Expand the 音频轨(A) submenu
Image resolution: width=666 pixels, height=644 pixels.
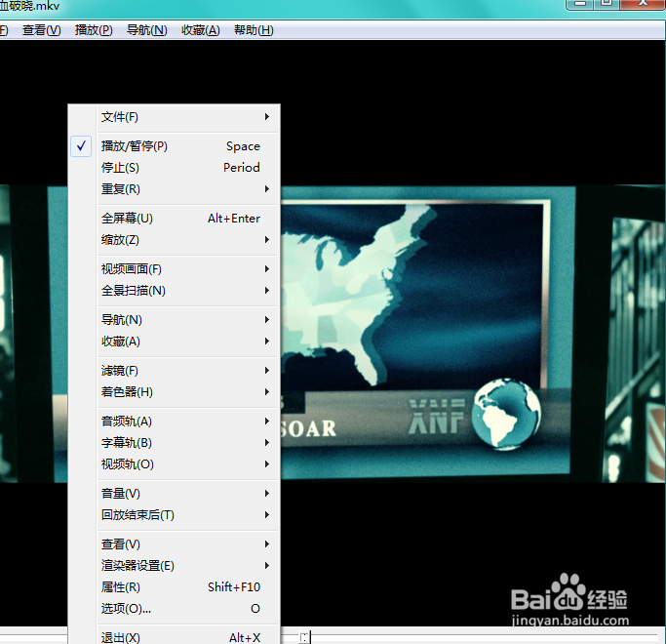pos(174,422)
